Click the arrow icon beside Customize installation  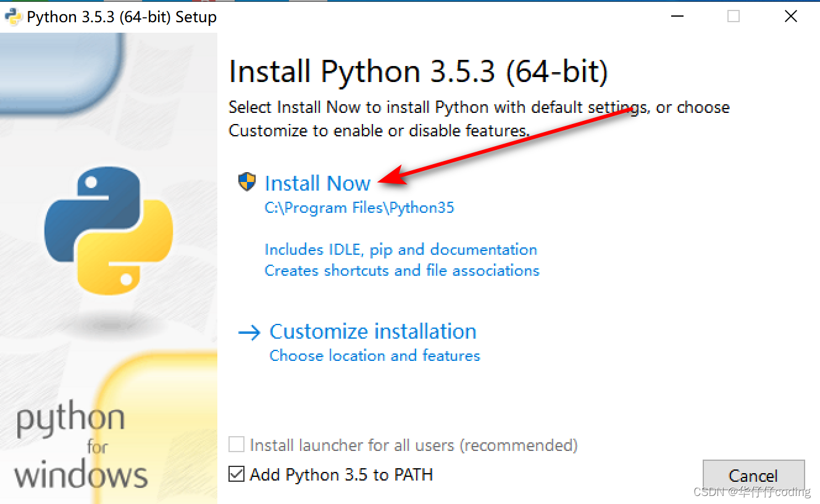click(249, 333)
